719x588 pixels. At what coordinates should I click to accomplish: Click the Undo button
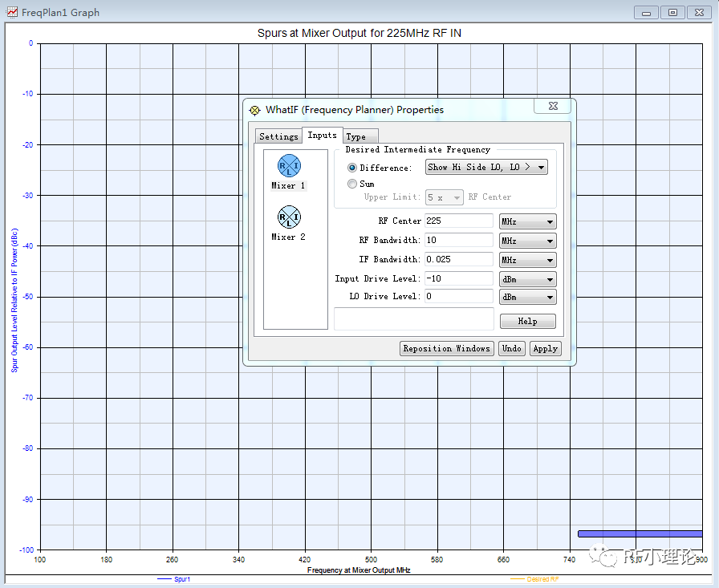[x=512, y=348]
